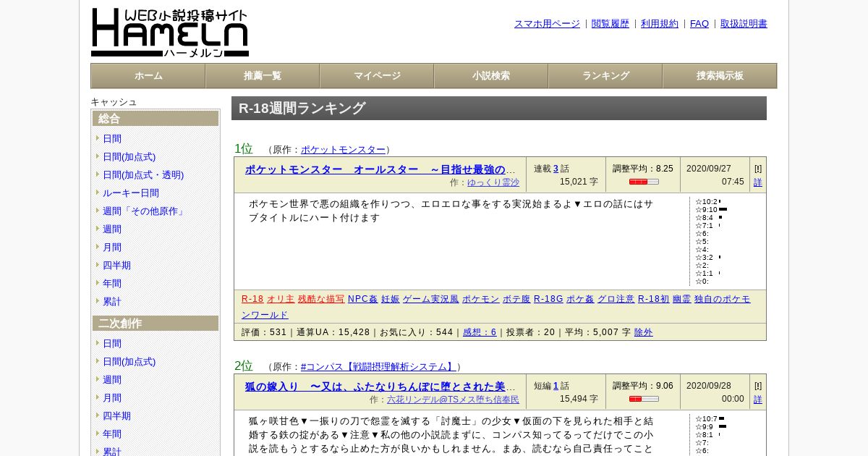
Task: Click the Hameln site logo
Action: 170,33
